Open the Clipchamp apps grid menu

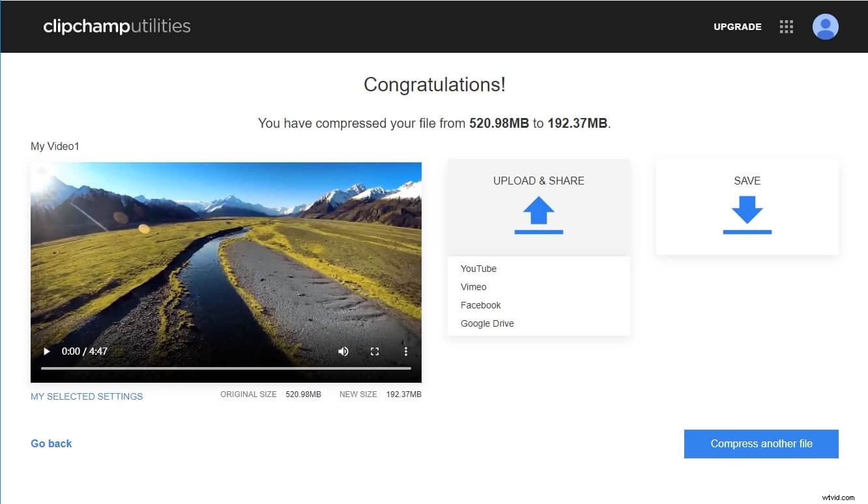(x=786, y=27)
